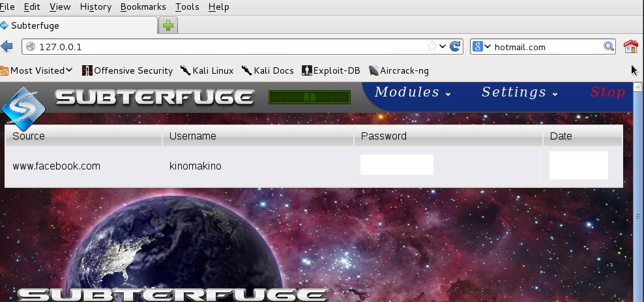
Task: Click the URL address field showing 127.0.0.1
Action: pos(228,47)
